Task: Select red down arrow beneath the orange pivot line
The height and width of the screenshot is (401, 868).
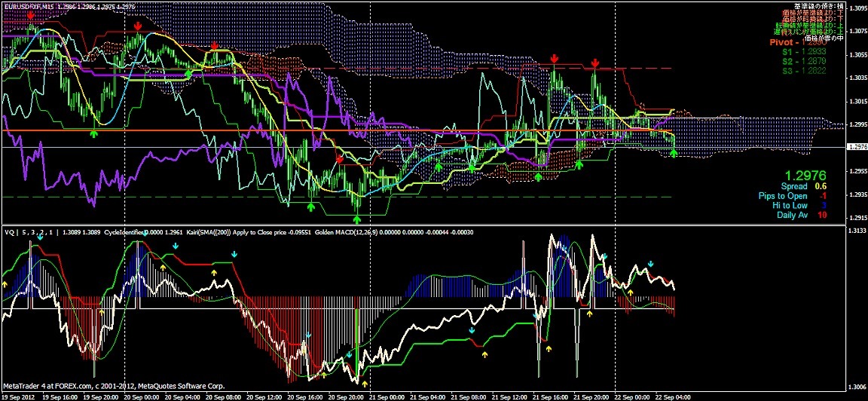Action: pos(340,159)
